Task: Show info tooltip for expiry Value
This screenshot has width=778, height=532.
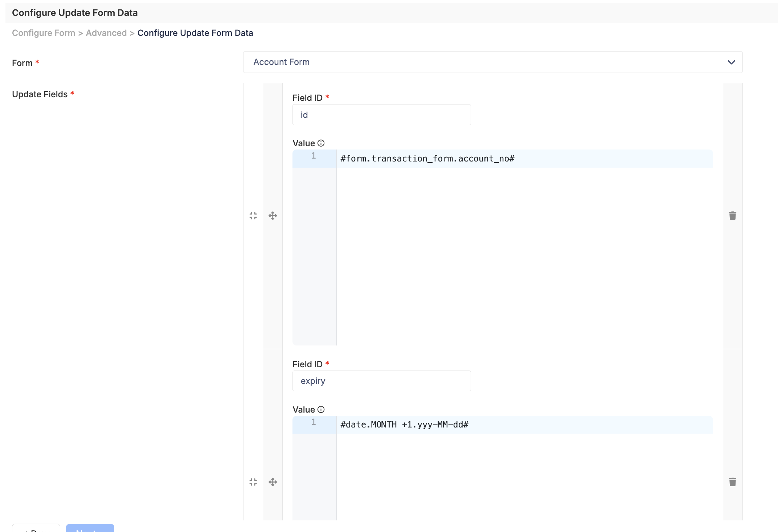Action: point(321,409)
